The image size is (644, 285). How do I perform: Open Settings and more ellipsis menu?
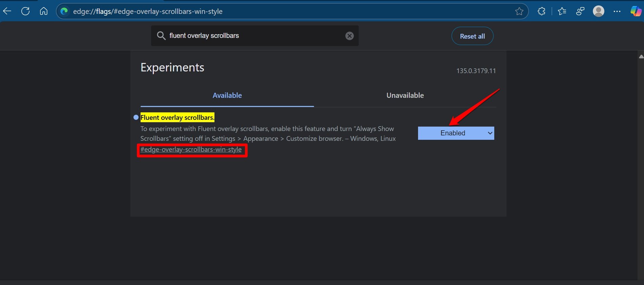(617, 12)
